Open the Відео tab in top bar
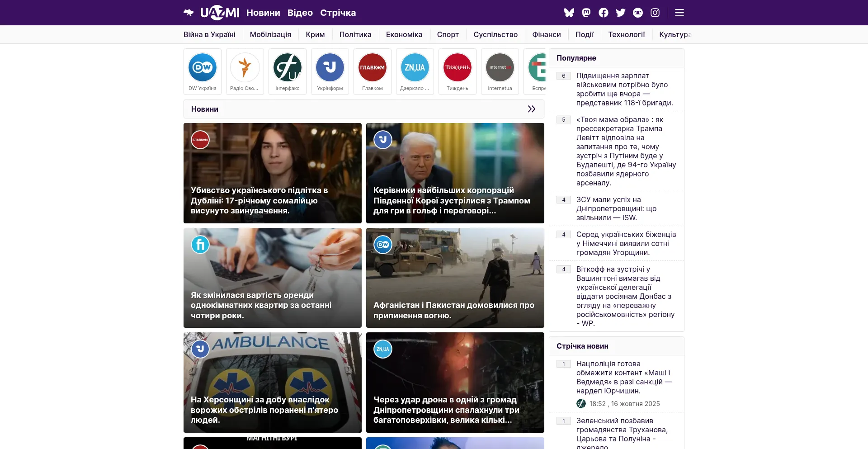The height and width of the screenshot is (449, 868). [300, 13]
